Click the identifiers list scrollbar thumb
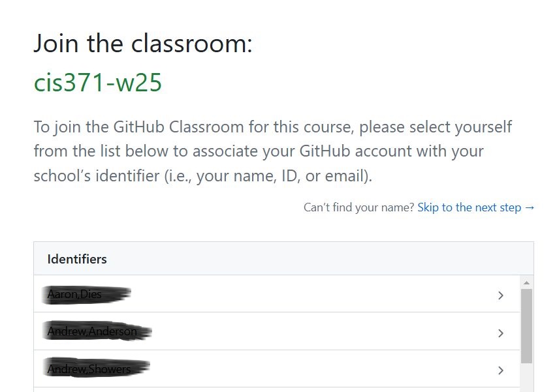Image resolution: width=557 pixels, height=392 pixels. tap(526, 325)
